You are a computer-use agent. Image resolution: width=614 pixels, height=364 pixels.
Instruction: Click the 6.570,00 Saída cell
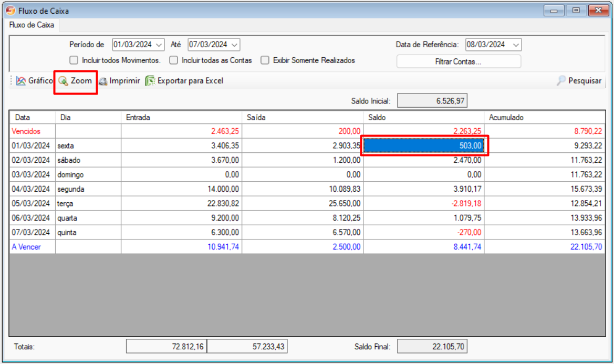pos(303,233)
